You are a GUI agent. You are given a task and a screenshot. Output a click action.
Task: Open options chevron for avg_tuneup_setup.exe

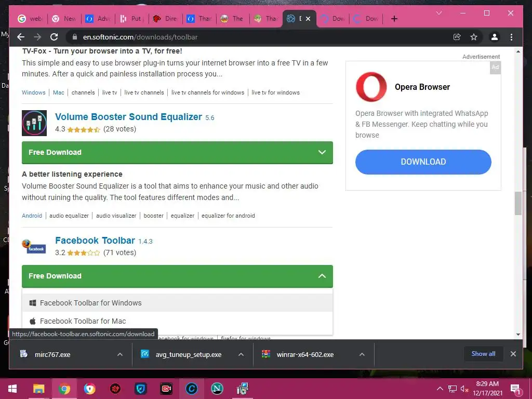(241, 354)
